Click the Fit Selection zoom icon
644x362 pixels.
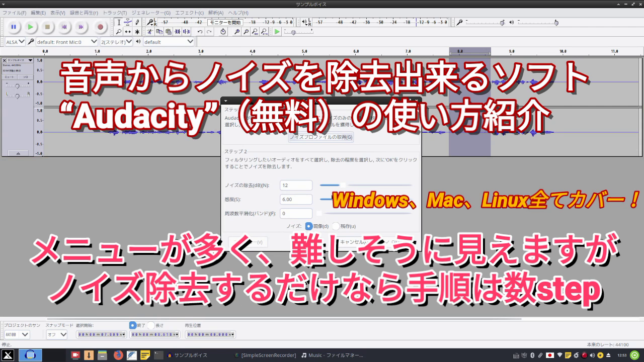pos(255,32)
